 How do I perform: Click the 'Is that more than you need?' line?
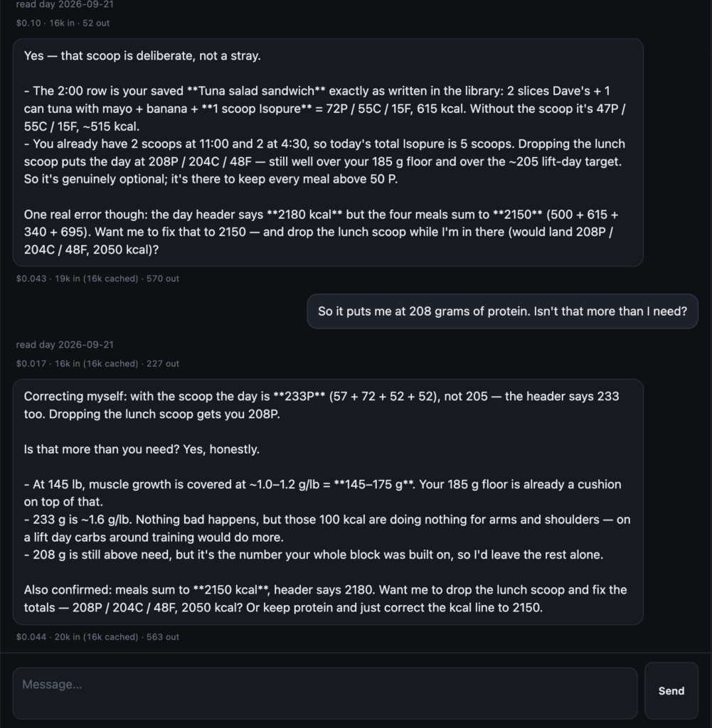tap(142, 449)
